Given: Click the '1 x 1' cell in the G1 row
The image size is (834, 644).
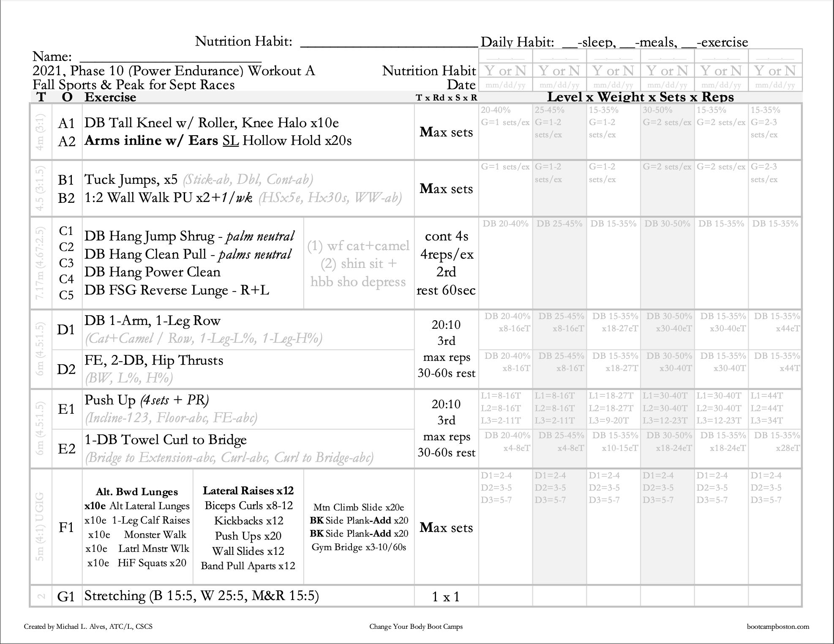Looking at the screenshot, I should coord(446,597).
